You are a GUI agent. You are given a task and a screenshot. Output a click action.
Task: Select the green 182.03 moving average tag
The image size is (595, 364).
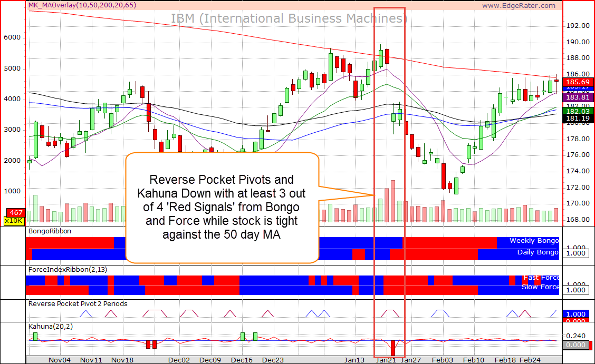(x=578, y=111)
